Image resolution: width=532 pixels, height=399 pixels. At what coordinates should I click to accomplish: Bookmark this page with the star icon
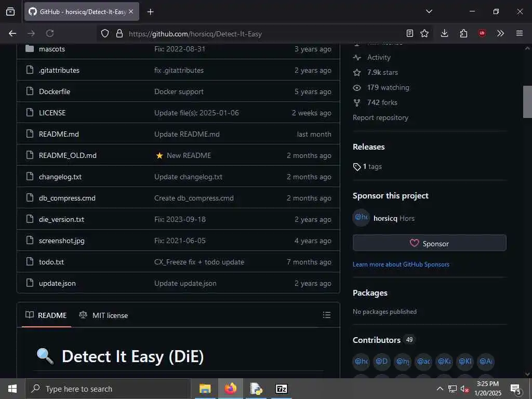pos(424,33)
